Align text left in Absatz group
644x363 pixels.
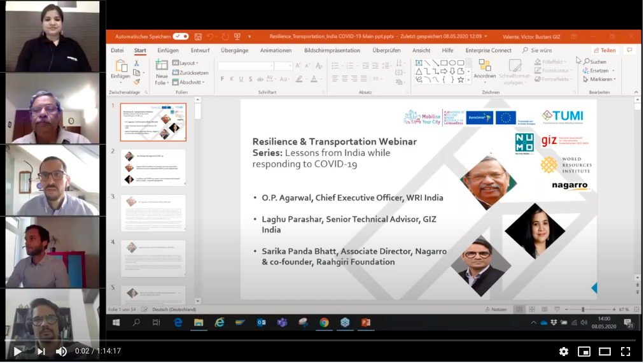tap(335, 78)
